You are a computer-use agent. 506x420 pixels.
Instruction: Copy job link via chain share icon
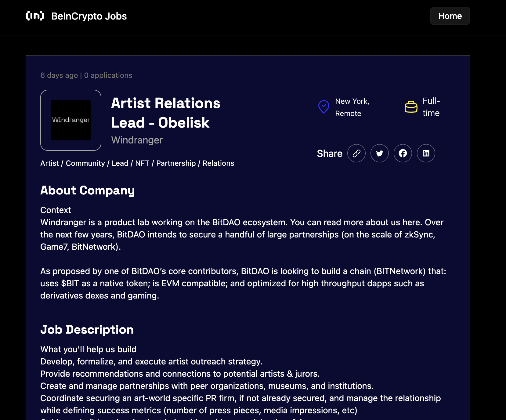pyautogui.click(x=356, y=153)
